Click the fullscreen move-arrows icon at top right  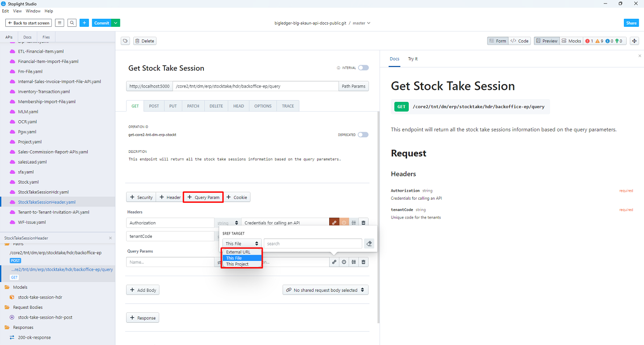tap(634, 41)
